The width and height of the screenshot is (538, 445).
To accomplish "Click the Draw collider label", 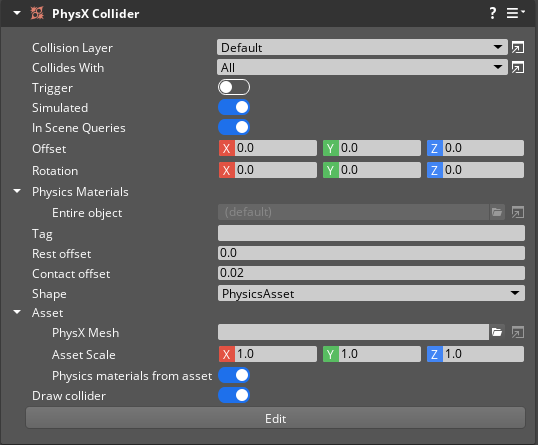I will (69, 396).
